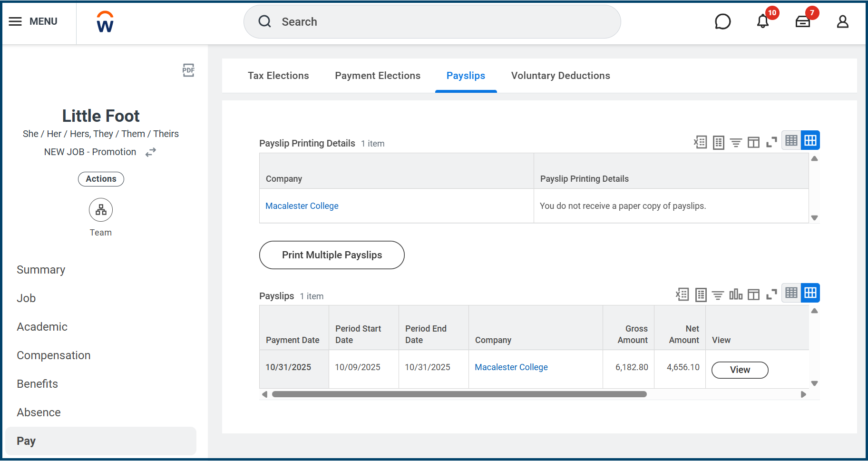Toggle Payslip Printing Details grid view
The height and width of the screenshot is (461, 868).
(810, 140)
